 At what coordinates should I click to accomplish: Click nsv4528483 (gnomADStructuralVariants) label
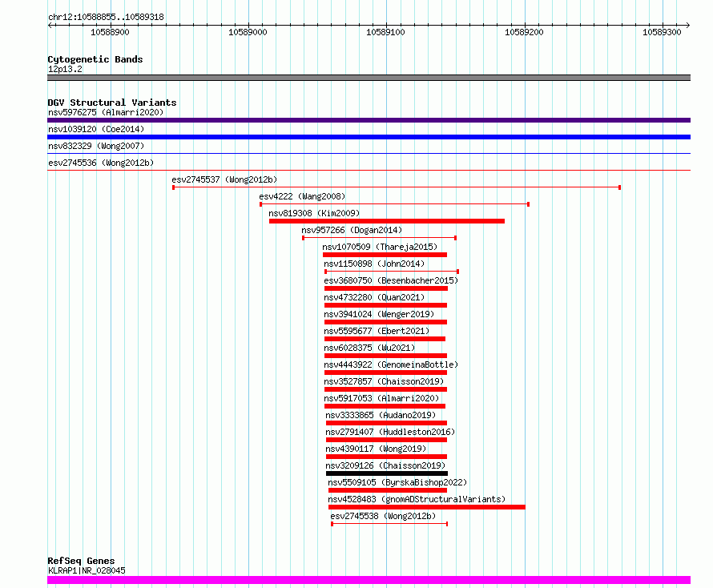(x=417, y=499)
